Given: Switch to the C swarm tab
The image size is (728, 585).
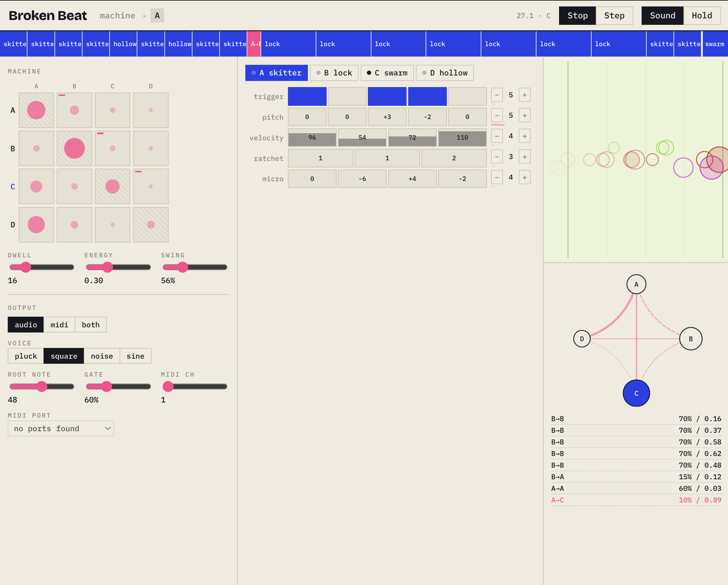Looking at the screenshot, I should [387, 73].
